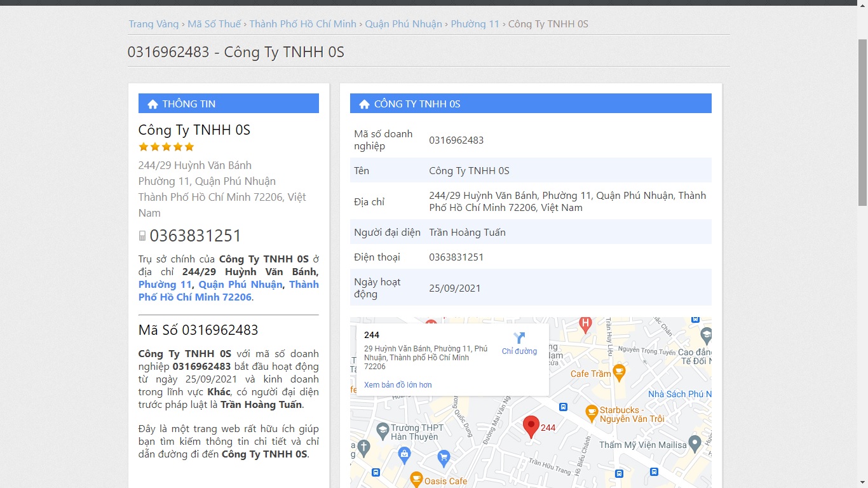The image size is (868, 488).
Task: Click the bold 244 title in the map info card
Action: click(x=372, y=335)
